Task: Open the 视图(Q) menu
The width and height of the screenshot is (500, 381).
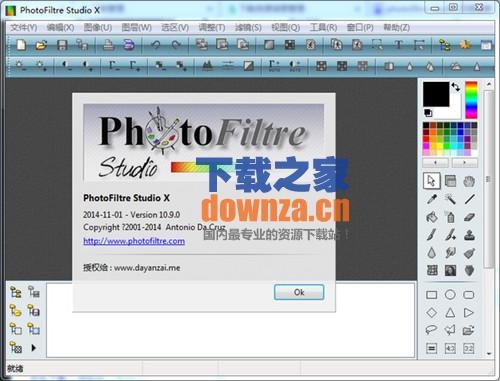Action: 286,28
